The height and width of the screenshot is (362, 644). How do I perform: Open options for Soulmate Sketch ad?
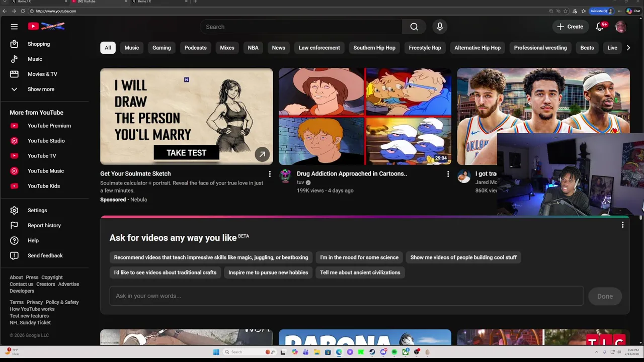(x=270, y=174)
